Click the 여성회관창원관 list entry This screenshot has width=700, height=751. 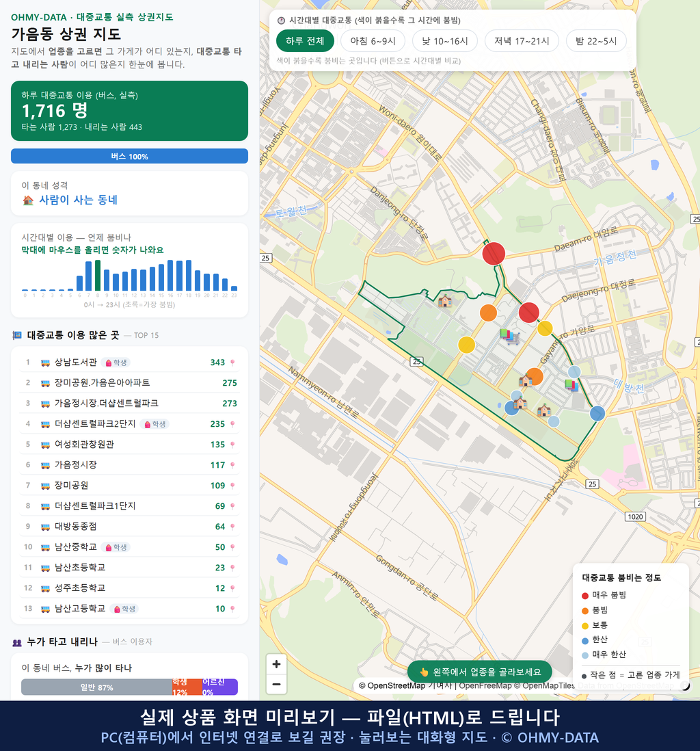(x=129, y=445)
